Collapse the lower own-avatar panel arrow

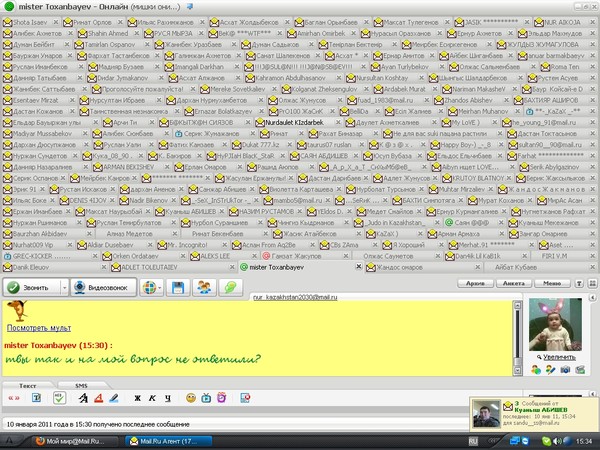point(592,393)
